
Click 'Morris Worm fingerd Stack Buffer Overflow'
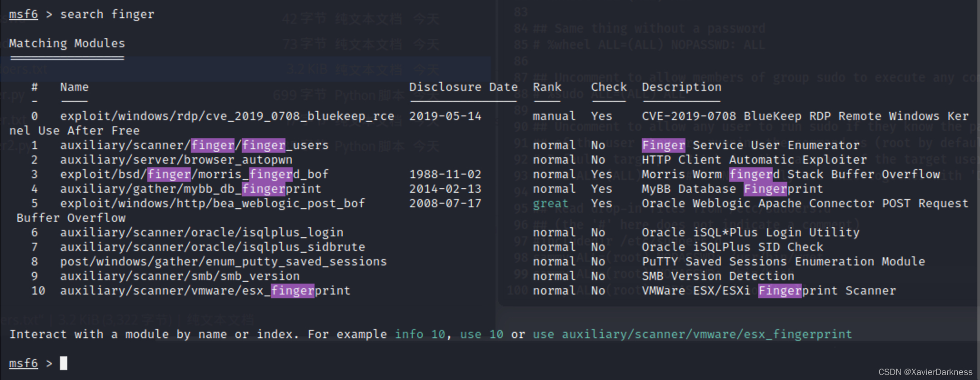tap(790, 175)
